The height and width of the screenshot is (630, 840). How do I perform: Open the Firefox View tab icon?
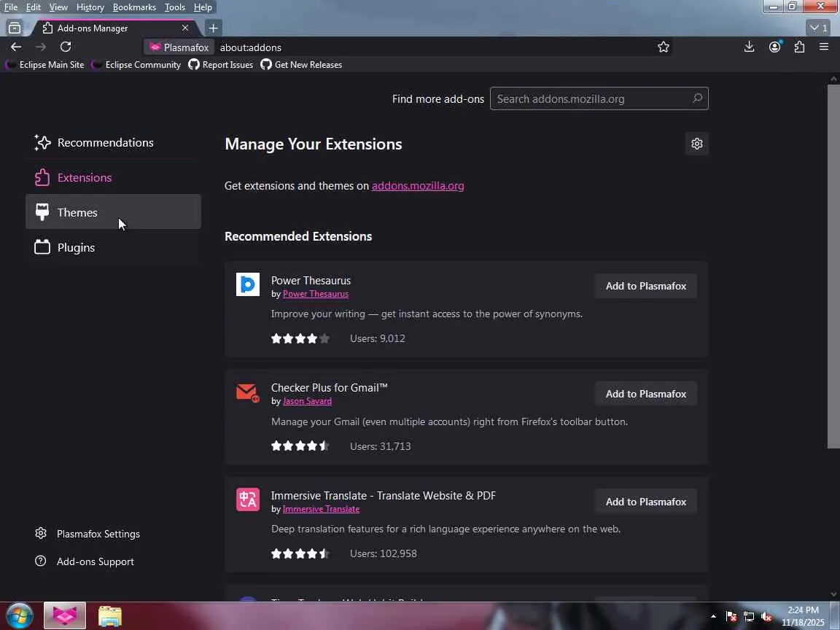click(x=15, y=28)
